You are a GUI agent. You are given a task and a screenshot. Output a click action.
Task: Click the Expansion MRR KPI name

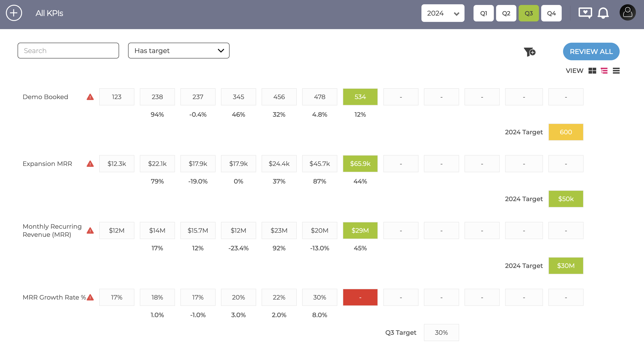point(47,164)
